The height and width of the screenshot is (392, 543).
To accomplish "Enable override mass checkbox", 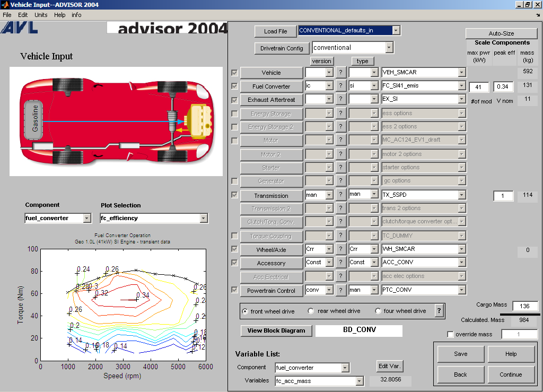I will 450,335.
